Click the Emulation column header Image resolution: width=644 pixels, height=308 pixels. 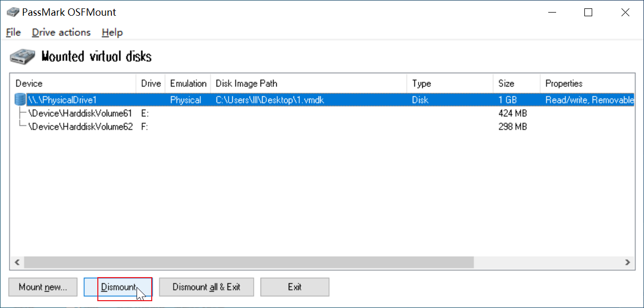[x=188, y=83]
